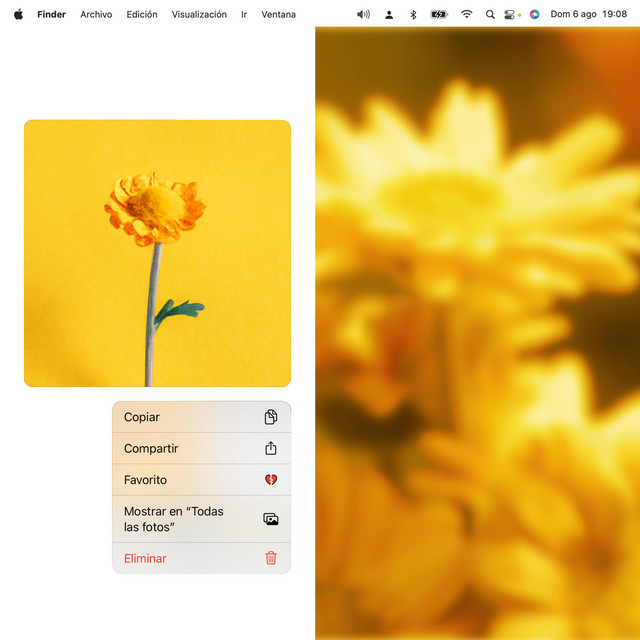Screen dimensions: 640x640
Task: Click the photo stack icon
Action: point(271,519)
